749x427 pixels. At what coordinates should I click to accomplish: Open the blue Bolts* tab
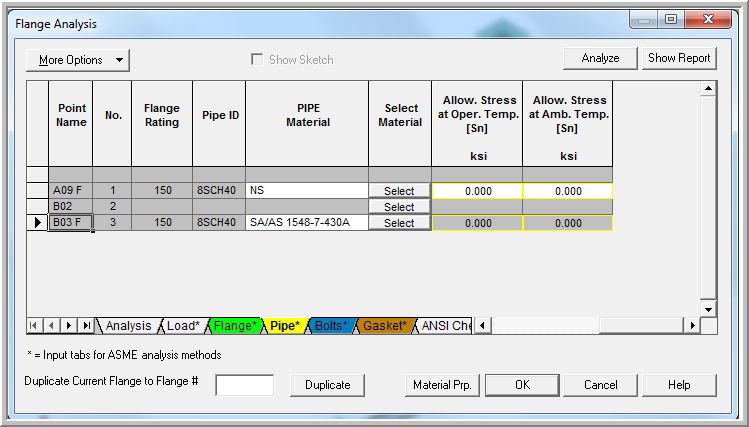[x=332, y=326]
